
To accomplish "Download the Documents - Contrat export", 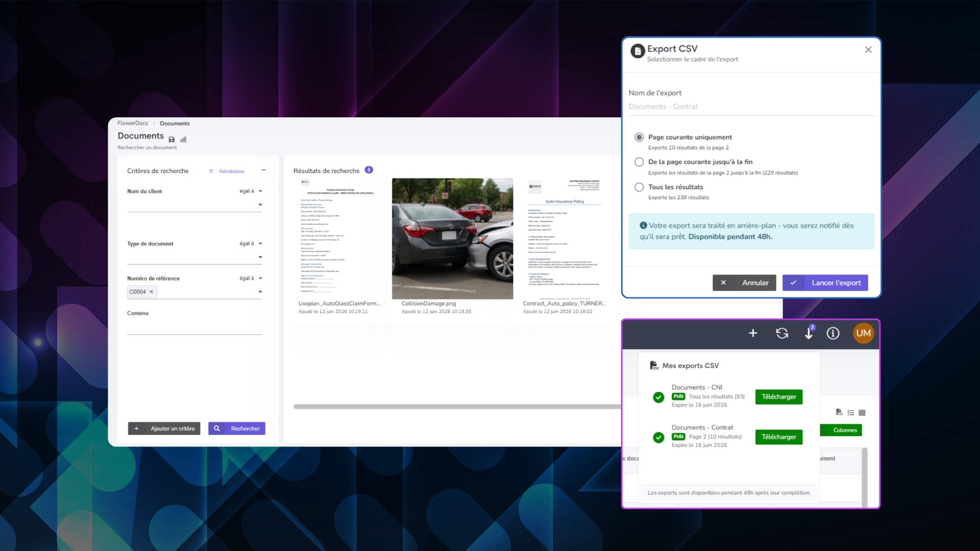I will point(779,437).
